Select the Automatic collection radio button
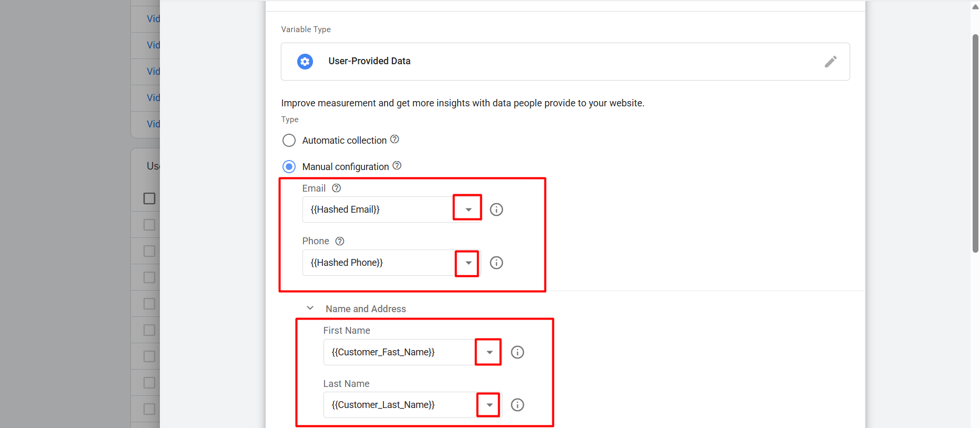980x428 pixels. coord(289,141)
